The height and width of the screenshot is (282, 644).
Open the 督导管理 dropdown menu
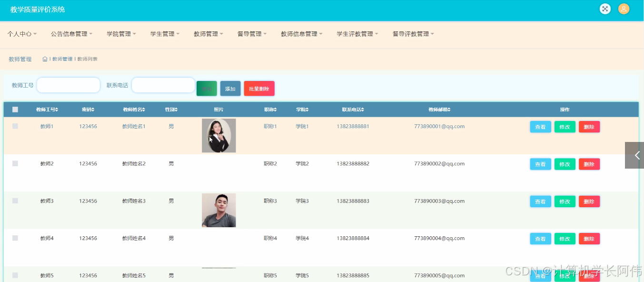click(x=252, y=34)
